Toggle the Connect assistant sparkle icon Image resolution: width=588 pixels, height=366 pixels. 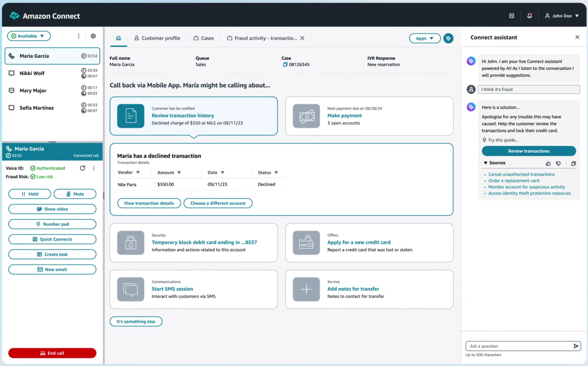click(449, 38)
